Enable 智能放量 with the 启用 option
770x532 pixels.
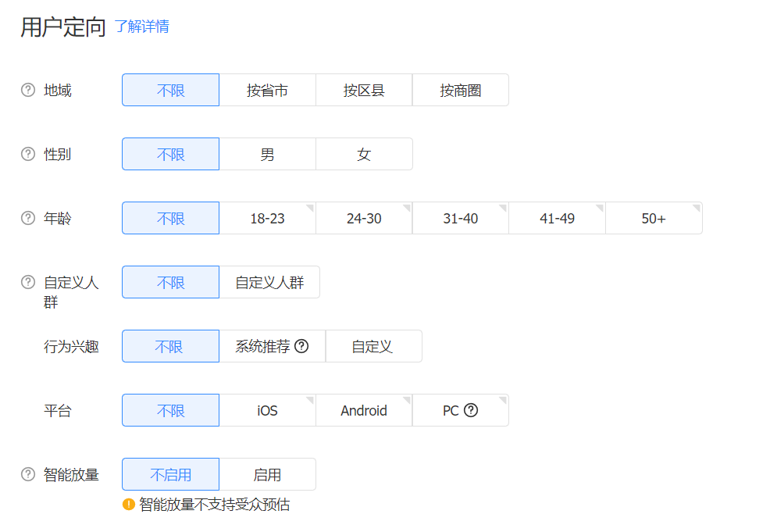(x=267, y=474)
